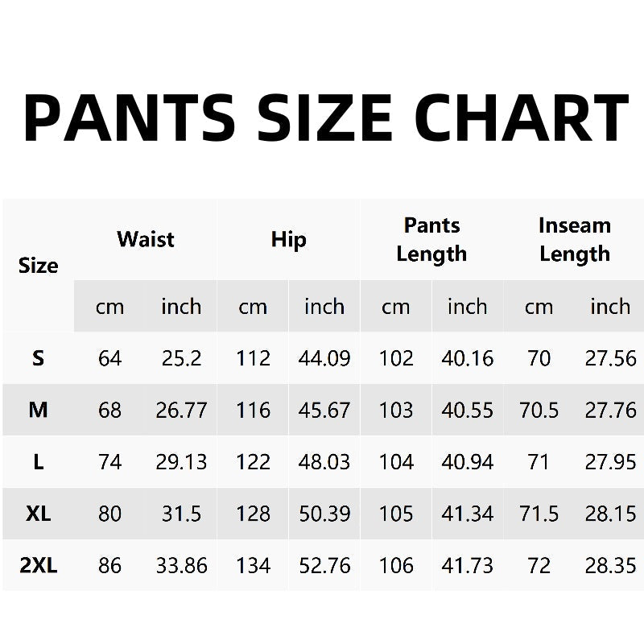The image size is (644, 644).
Task: Click the cm subheader under Waist
Action: [109, 307]
